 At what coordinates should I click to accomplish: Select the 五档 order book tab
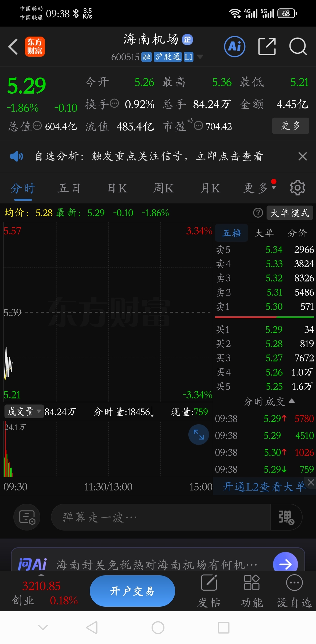pos(231,233)
